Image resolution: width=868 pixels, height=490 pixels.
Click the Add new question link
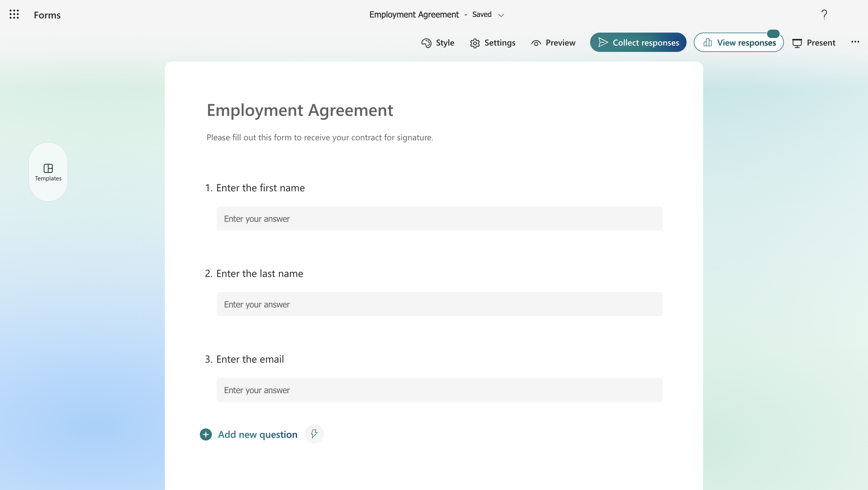pos(257,434)
